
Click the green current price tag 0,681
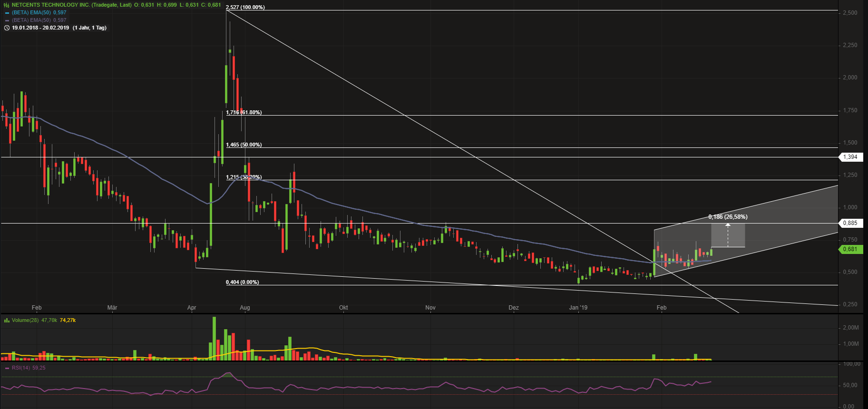point(850,249)
